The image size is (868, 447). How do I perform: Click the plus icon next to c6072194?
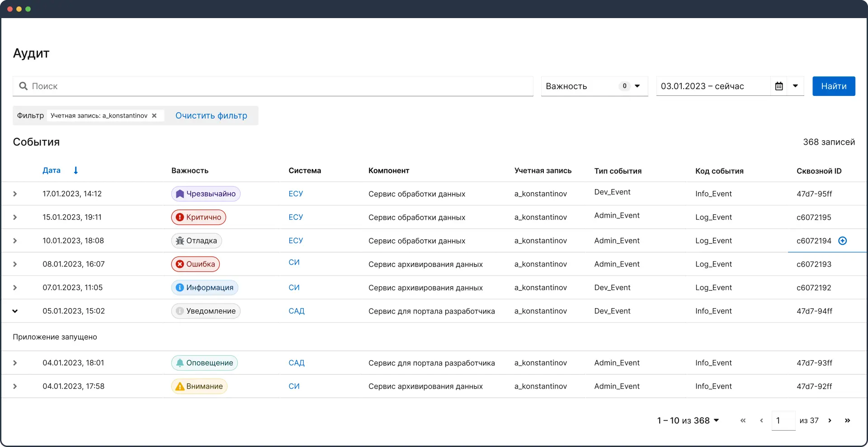pos(843,241)
